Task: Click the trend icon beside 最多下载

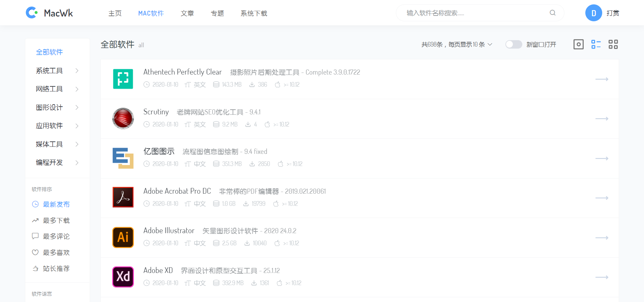Action: coord(35,220)
